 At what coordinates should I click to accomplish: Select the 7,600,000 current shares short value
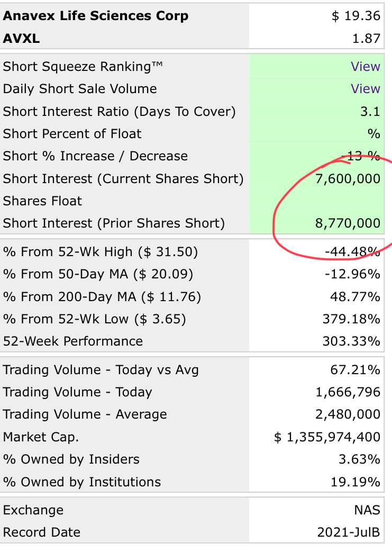click(348, 179)
